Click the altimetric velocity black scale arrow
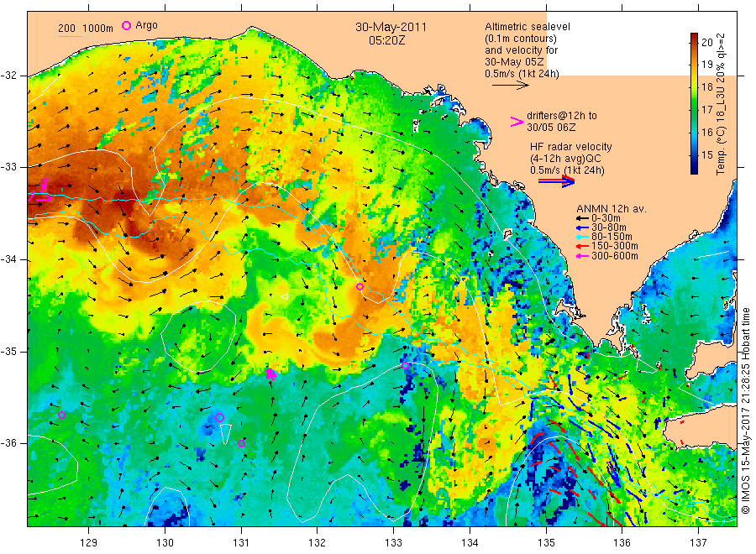This screenshot has height=554, width=756. coord(510,86)
